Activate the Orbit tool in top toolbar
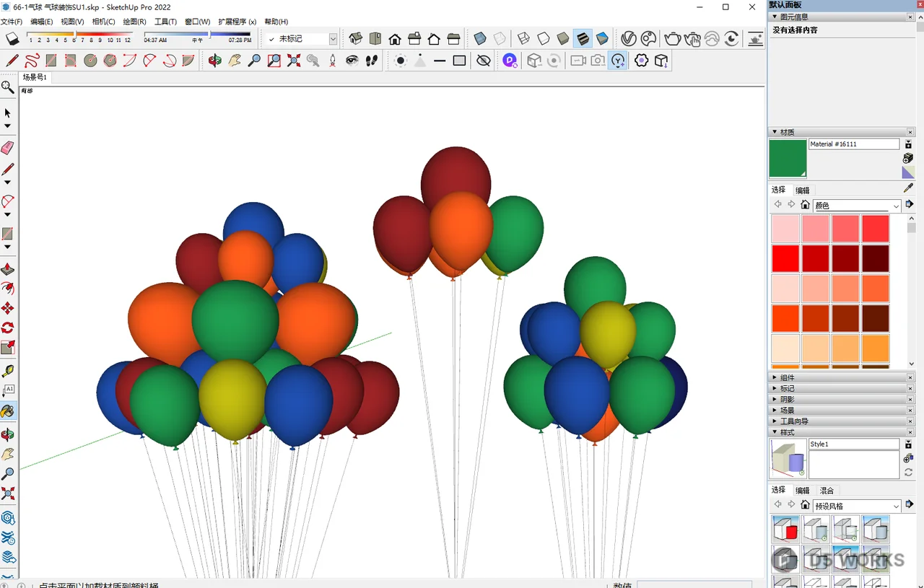 215,61
